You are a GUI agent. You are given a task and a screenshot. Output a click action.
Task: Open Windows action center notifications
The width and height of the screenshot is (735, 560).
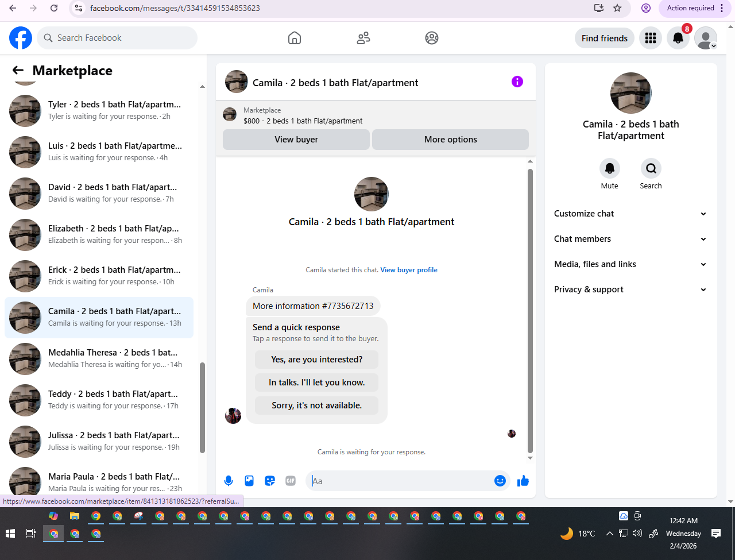coord(716,534)
